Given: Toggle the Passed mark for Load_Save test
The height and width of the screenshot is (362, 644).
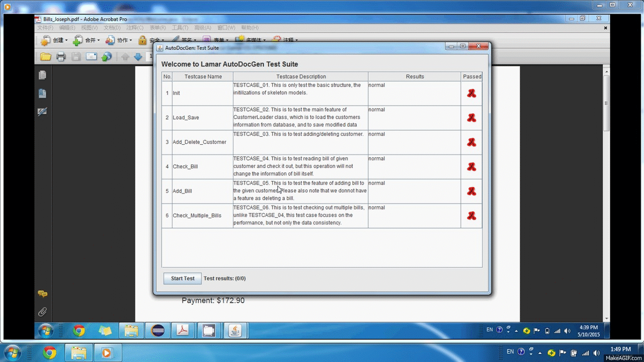Looking at the screenshot, I should point(471,117).
